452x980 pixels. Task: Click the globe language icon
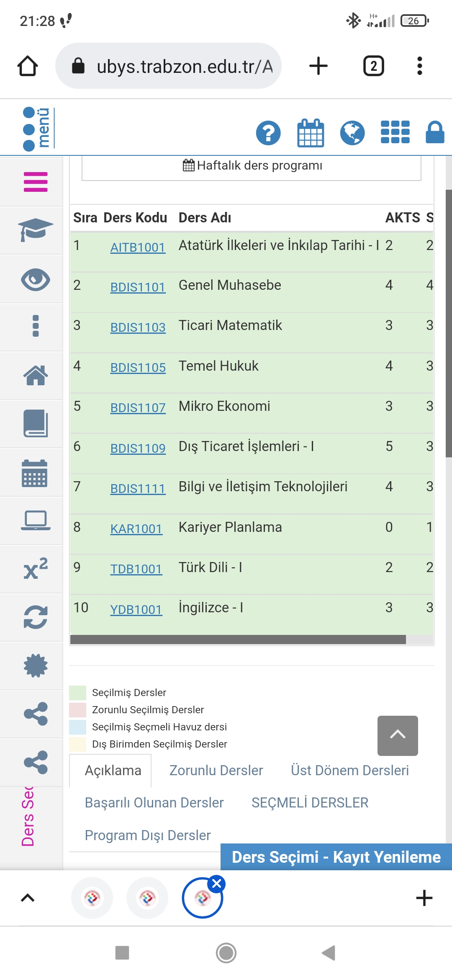click(x=352, y=133)
